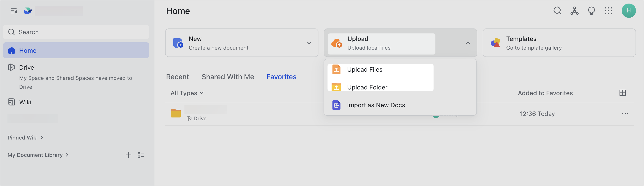Open the apps grid launcher icon
The image size is (644, 186).
tap(608, 11)
